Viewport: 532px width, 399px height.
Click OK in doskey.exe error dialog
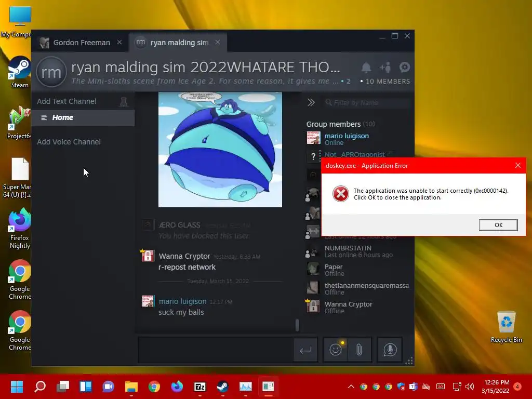pyautogui.click(x=498, y=225)
